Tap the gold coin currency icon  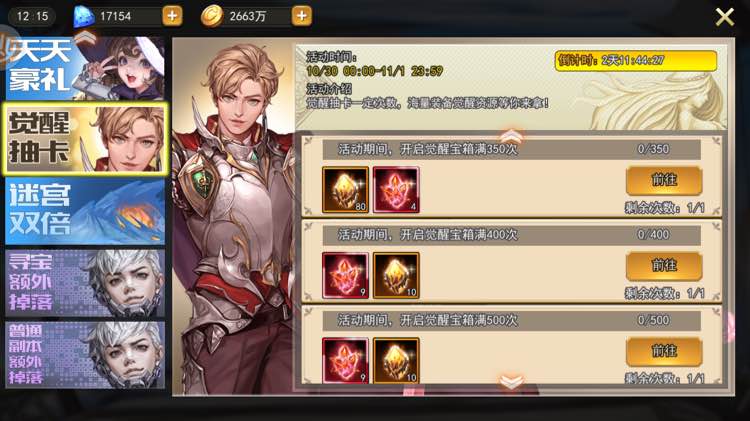pyautogui.click(x=211, y=16)
